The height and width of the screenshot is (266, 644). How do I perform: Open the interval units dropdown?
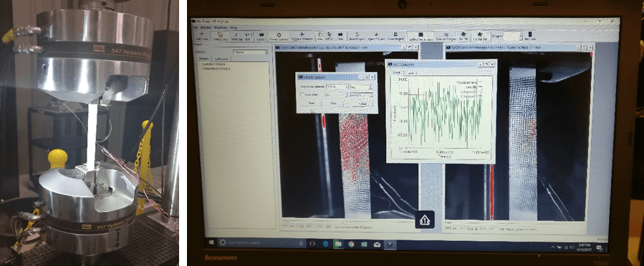[x=361, y=87]
